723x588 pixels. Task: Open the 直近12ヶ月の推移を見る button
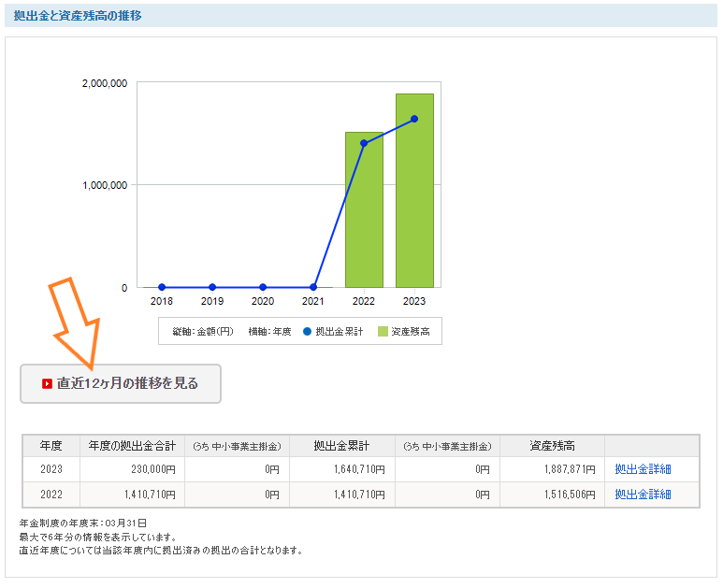coord(121,384)
